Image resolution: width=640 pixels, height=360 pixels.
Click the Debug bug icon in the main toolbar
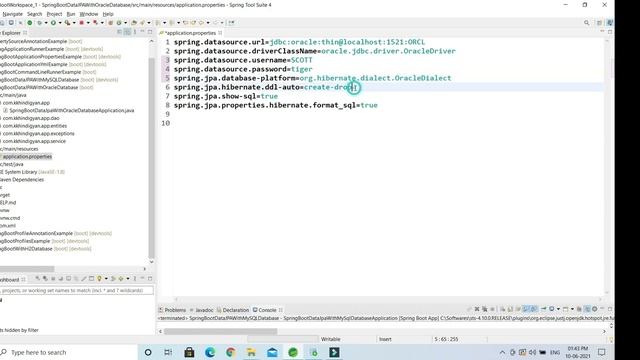(40, 23)
